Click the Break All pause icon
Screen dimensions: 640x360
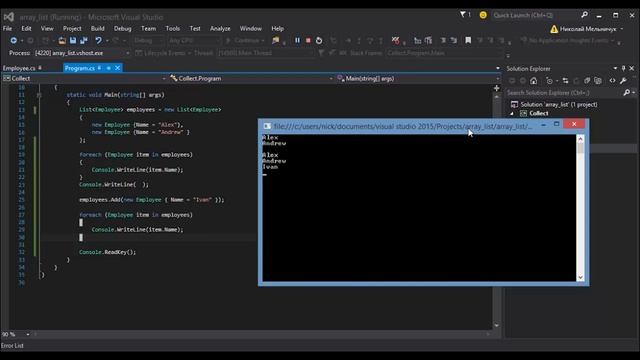(297, 40)
